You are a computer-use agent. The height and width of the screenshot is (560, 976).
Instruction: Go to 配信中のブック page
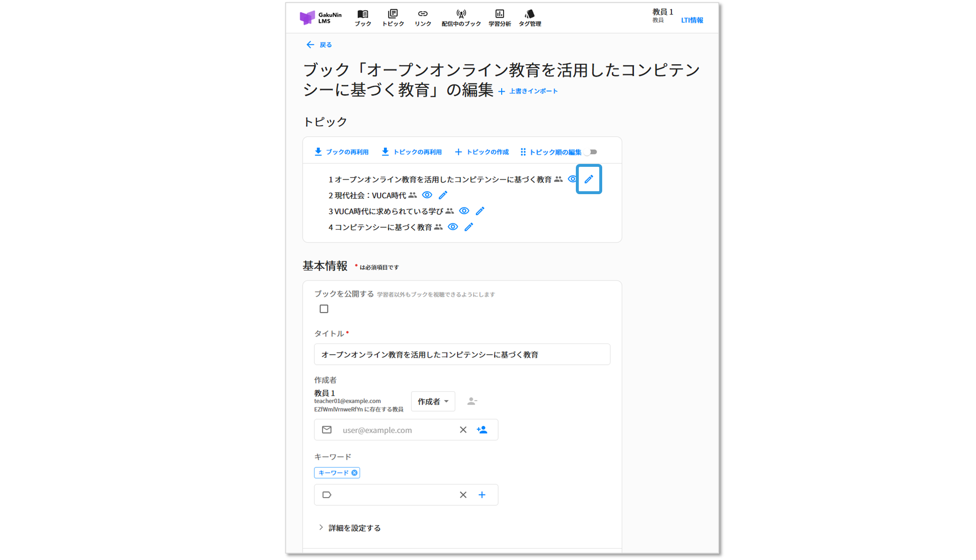click(x=461, y=18)
